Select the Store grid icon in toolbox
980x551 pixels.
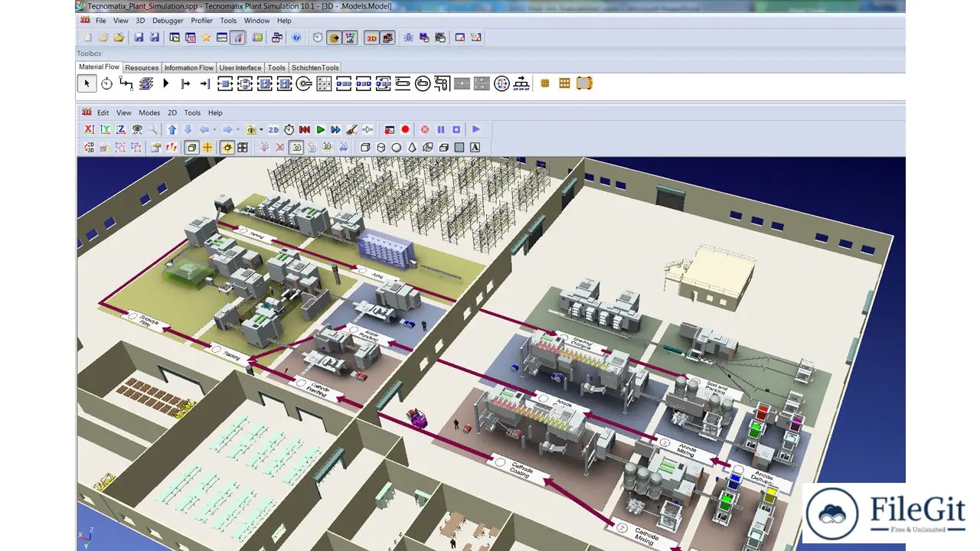pos(324,83)
